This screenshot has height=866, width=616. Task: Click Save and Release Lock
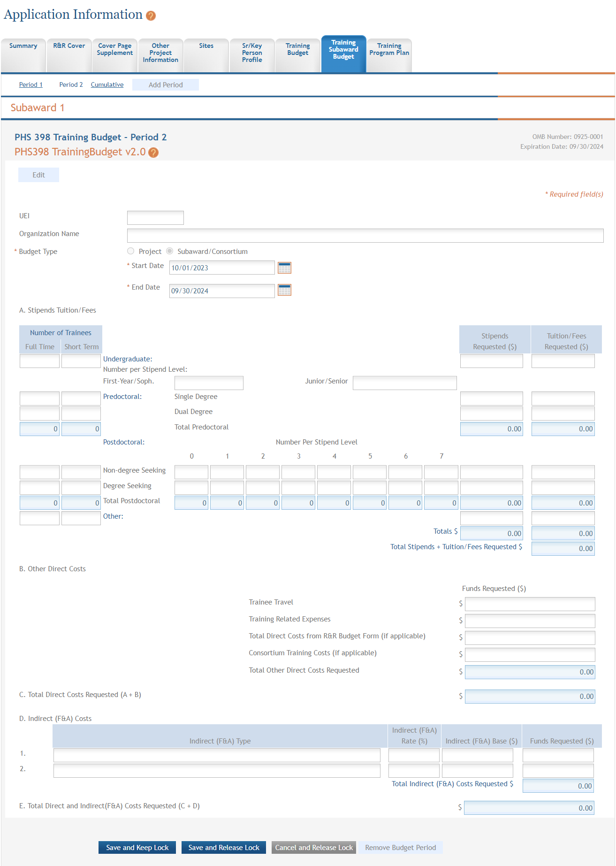(x=224, y=847)
